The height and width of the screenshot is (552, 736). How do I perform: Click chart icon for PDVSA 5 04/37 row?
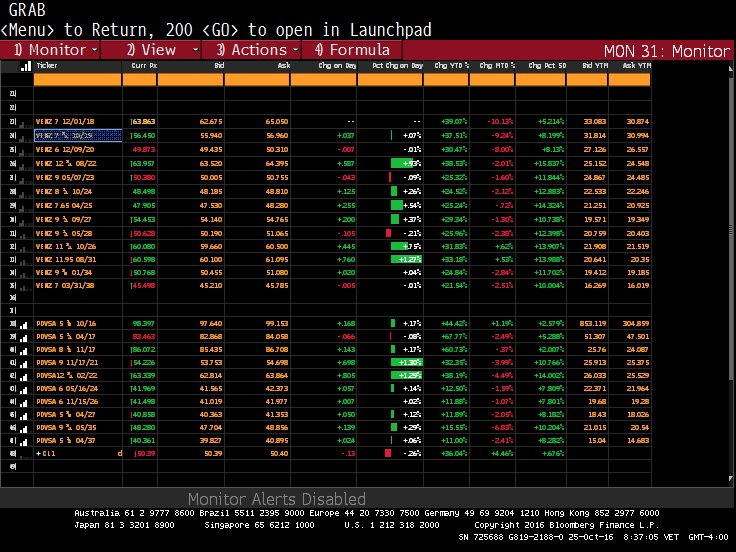coord(23,442)
